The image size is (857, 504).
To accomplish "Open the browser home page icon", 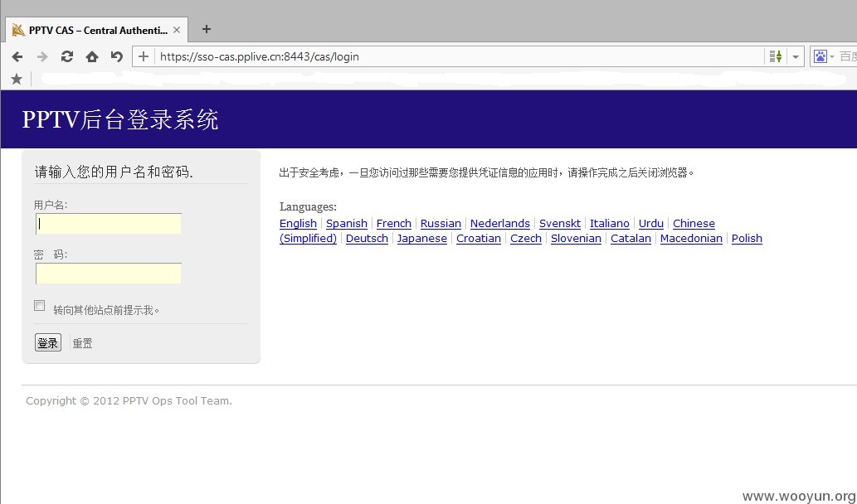I will tap(92, 57).
